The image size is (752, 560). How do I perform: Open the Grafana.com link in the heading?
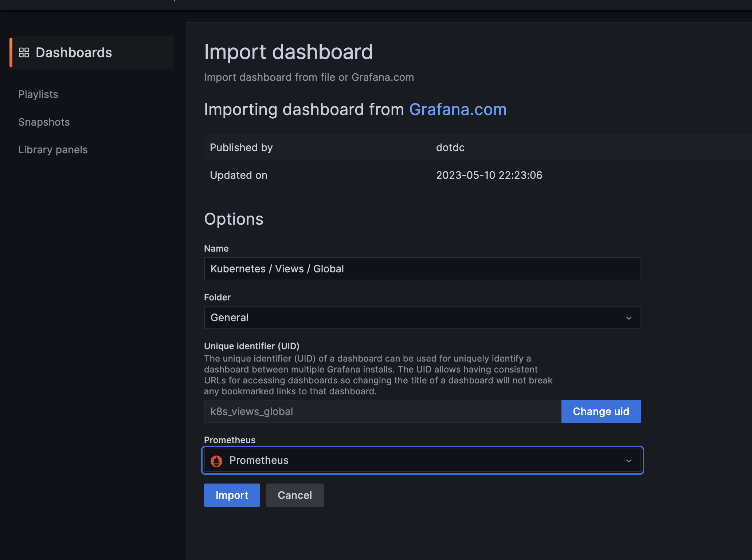point(458,110)
